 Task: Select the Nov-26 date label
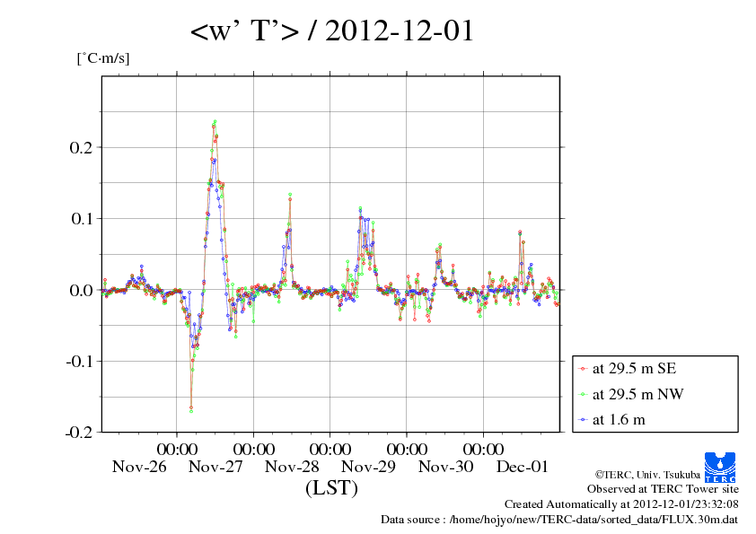pos(139,467)
